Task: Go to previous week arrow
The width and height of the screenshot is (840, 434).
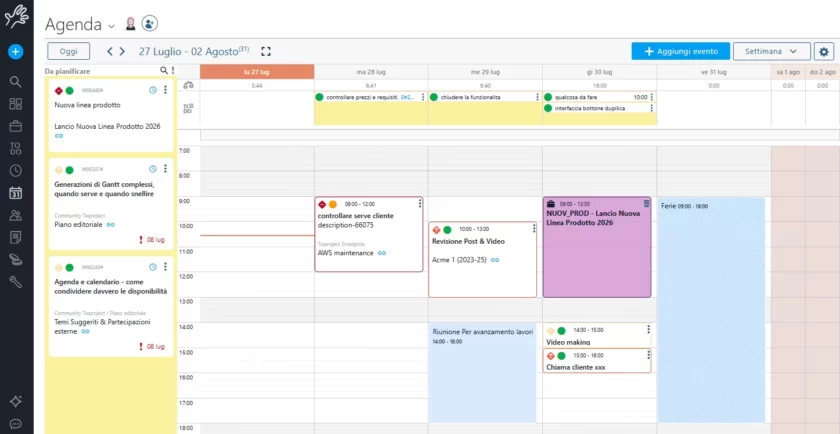Action: (109, 51)
